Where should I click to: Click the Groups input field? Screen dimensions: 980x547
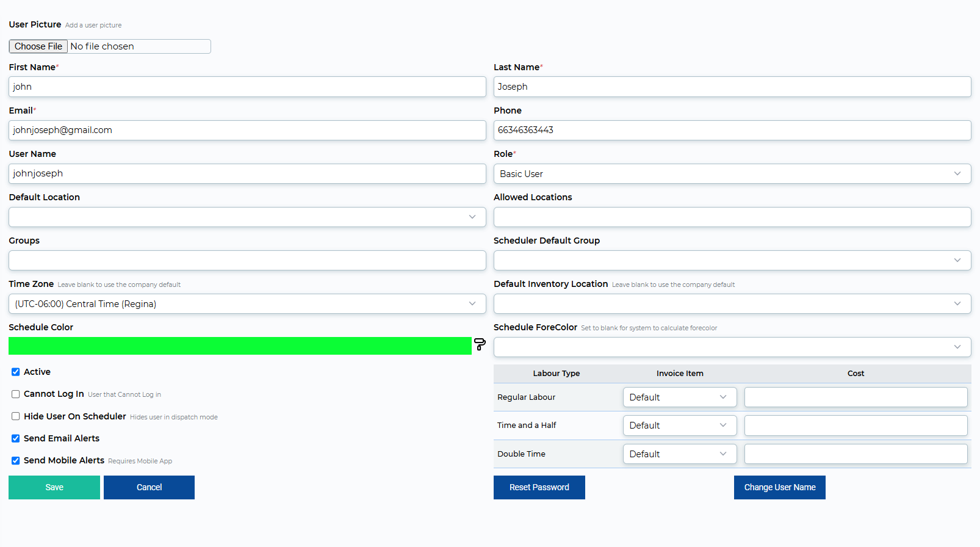pyautogui.click(x=247, y=261)
